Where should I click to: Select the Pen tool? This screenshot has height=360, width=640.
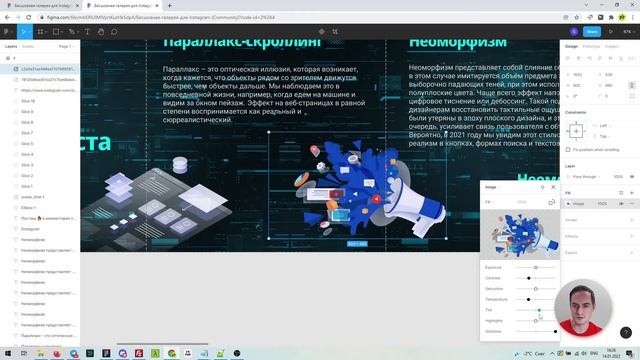point(72,32)
